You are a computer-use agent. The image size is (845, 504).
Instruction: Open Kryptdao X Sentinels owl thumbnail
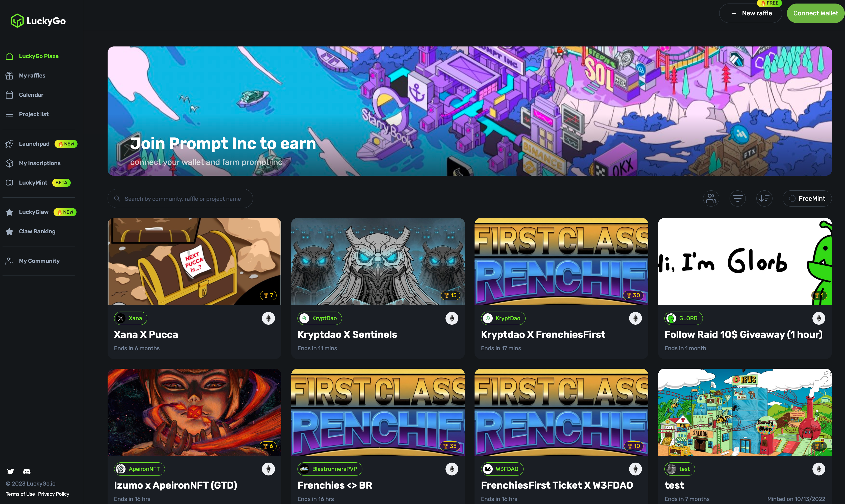[x=378, y=262]
